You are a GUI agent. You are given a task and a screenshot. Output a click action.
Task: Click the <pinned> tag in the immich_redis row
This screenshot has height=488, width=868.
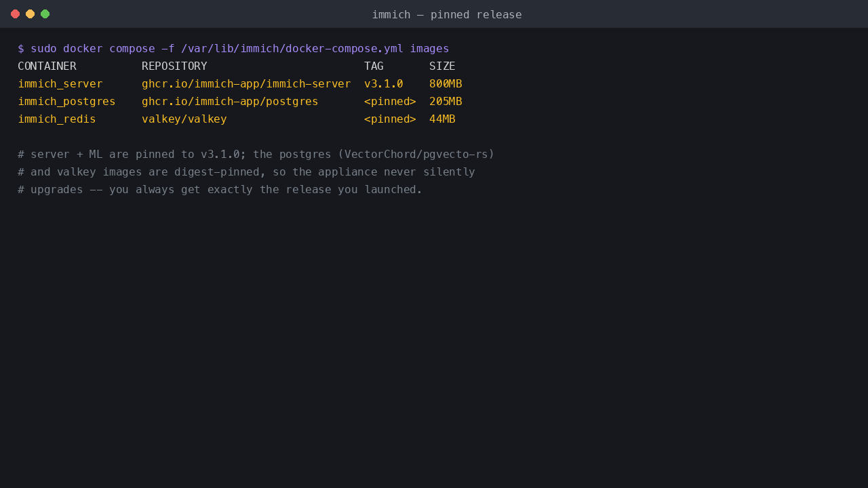click(x=390, y=119)
